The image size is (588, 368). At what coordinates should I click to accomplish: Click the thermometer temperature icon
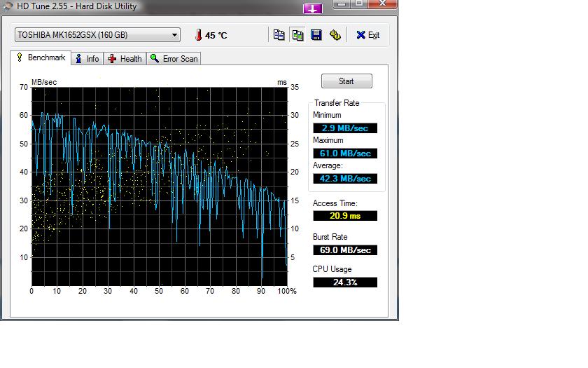click(x=198, y=35)
